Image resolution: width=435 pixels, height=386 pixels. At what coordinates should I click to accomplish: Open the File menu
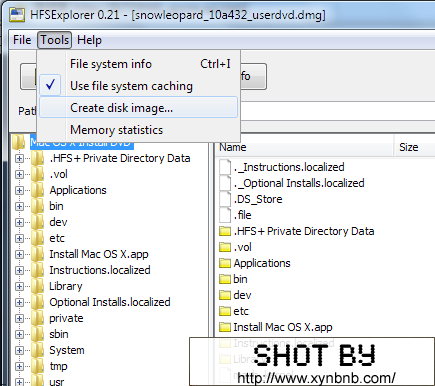22,40
